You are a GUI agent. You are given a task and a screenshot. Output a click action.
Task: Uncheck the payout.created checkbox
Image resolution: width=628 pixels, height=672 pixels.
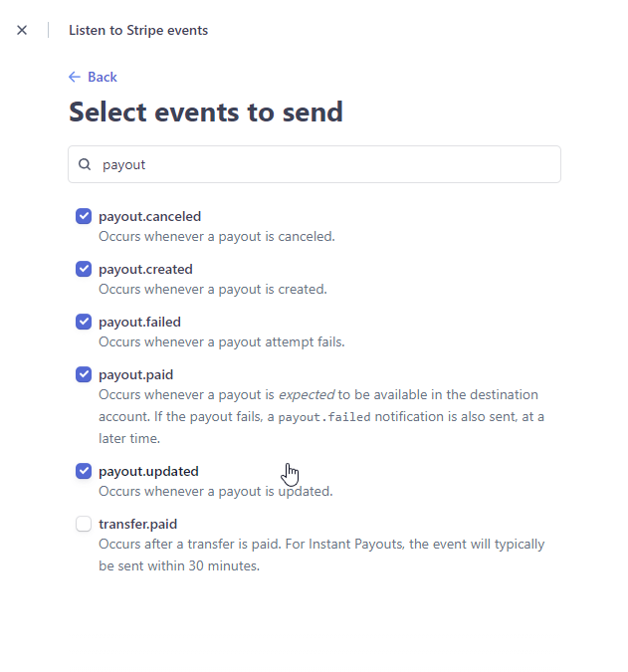pos(84,269)
